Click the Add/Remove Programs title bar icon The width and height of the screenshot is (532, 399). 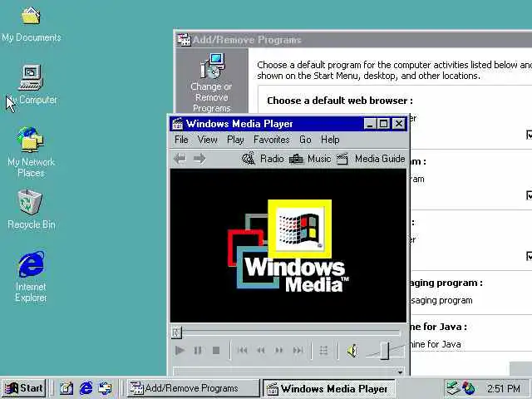184,40
